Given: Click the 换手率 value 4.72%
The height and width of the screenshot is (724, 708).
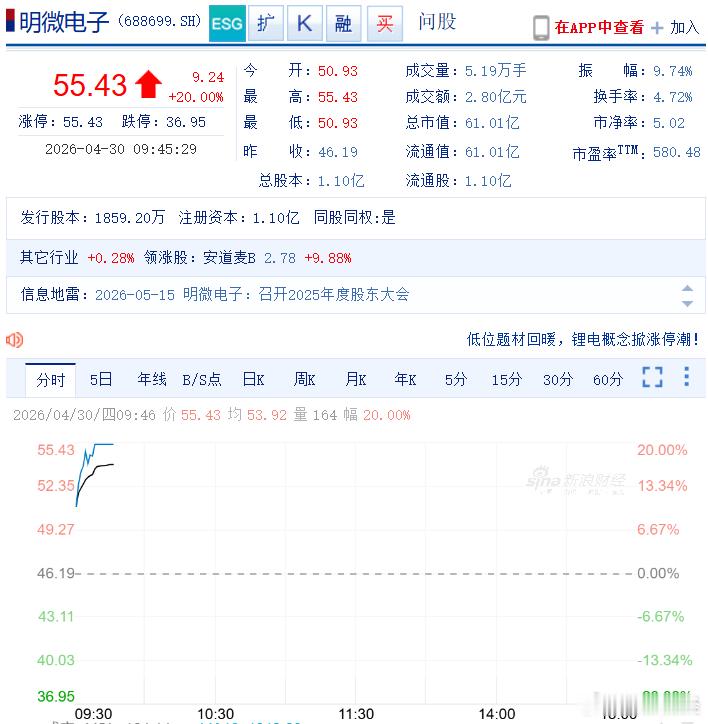Looking at the screenshot, I should pyautogui.click(x=672, y=97).
